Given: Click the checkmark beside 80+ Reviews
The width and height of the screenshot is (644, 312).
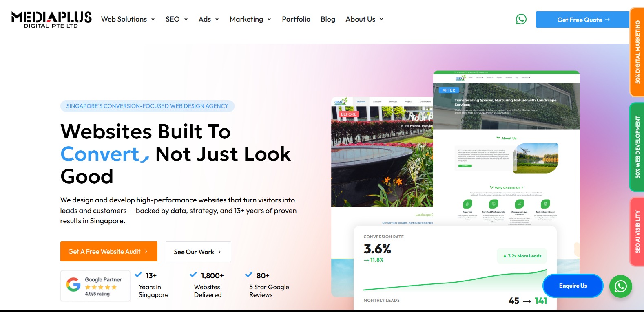Looking at the screenshot, I should 248,275.
